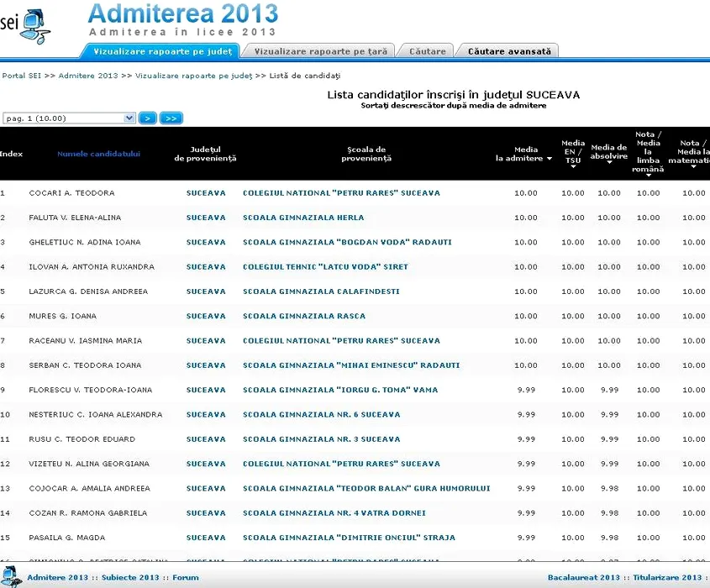Sort by Media EN / TSU arrow

tap(573, 167)
